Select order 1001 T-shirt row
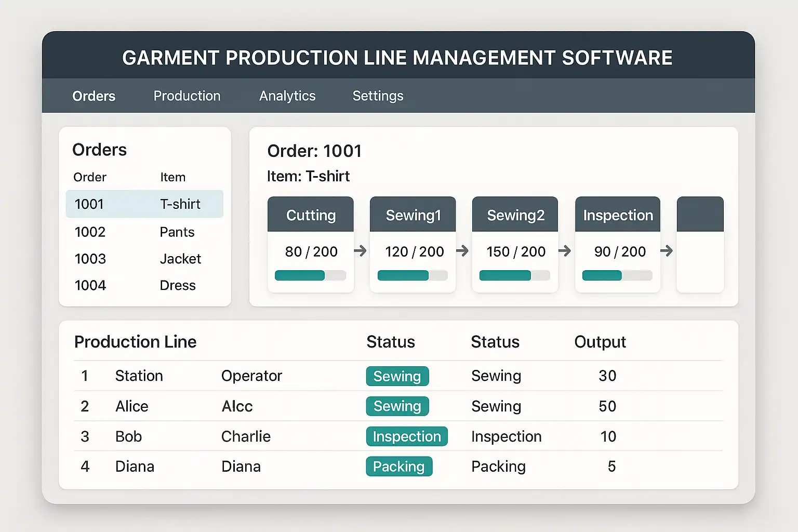This screenshot has height=532, width=798. coord(144,204)
